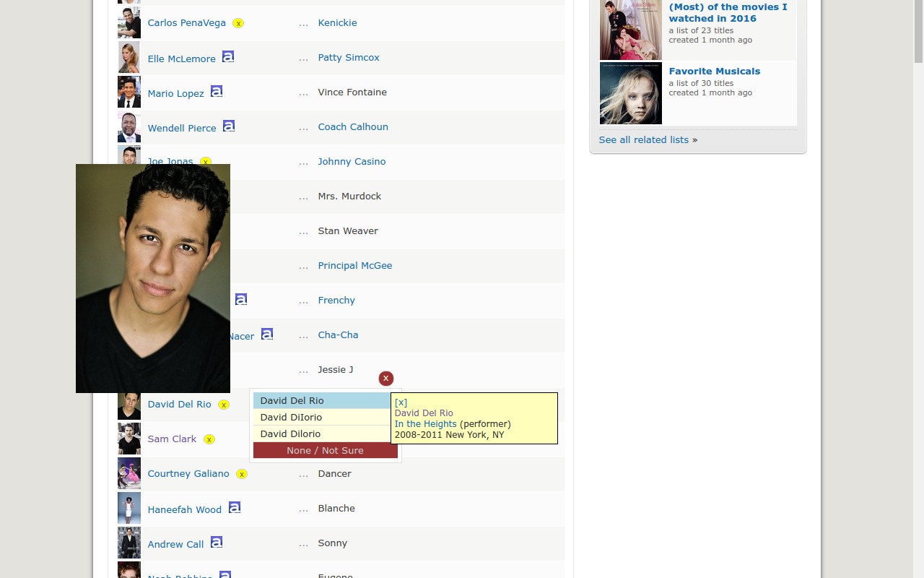
Task: Open the Kenickie character link
Action: [x=338, y=23]
